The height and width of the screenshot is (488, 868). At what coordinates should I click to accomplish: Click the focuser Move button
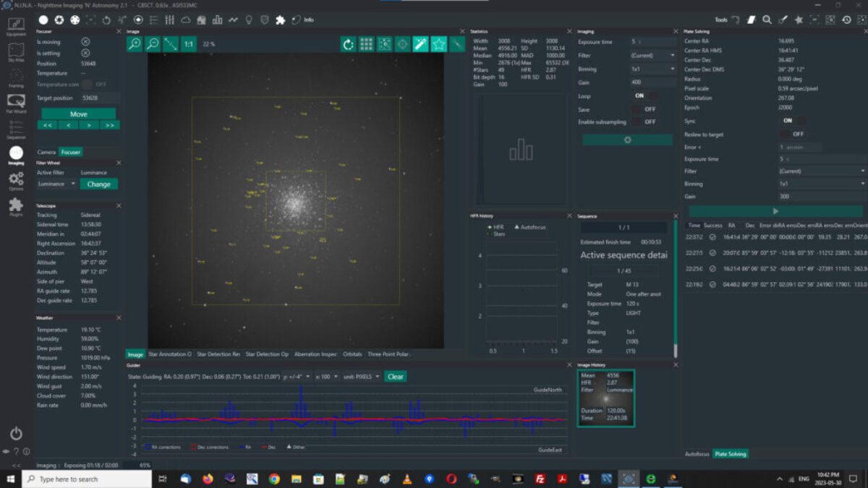click(78, 114)
